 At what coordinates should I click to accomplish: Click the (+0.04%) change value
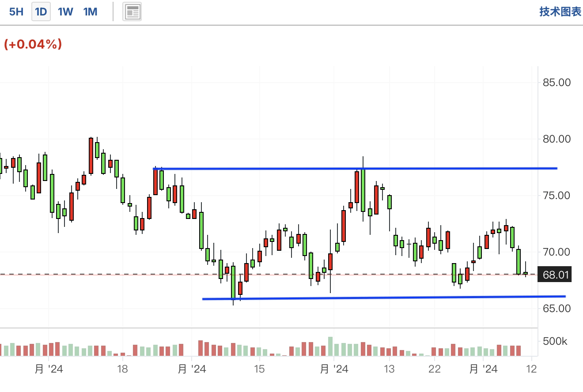point(33,44)
